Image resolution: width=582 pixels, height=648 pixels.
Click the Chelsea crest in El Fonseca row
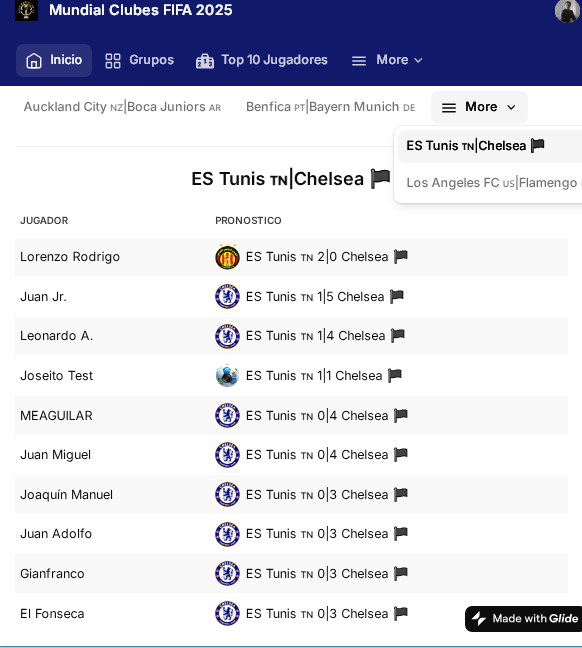227,613
